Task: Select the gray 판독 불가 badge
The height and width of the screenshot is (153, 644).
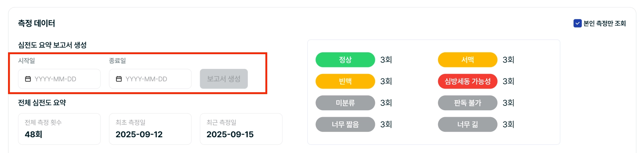Action: (x=467, y=103)
